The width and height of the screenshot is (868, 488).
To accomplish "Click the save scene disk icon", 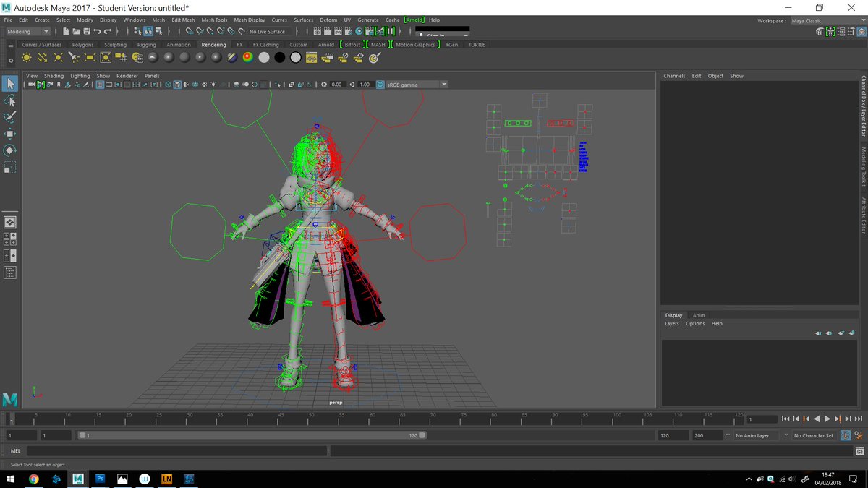I will point(86,31).
